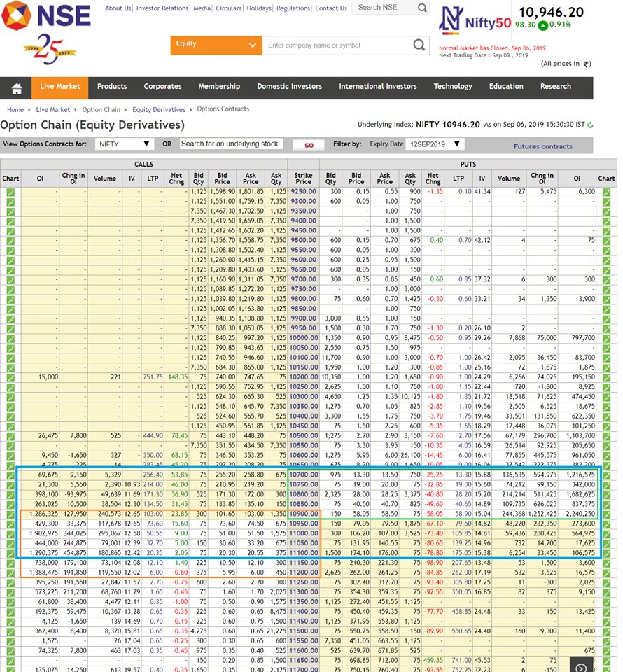The width and height of the screenshot is (623, 672).
Task: Open the Contact Us link
Action: [331, 8]
